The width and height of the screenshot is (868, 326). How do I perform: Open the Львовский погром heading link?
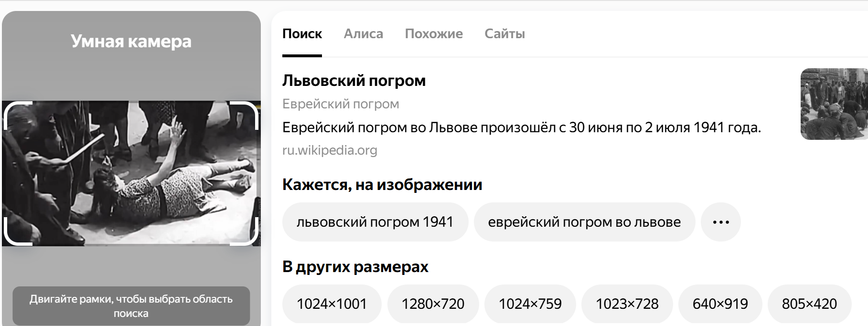coord(354,81)
